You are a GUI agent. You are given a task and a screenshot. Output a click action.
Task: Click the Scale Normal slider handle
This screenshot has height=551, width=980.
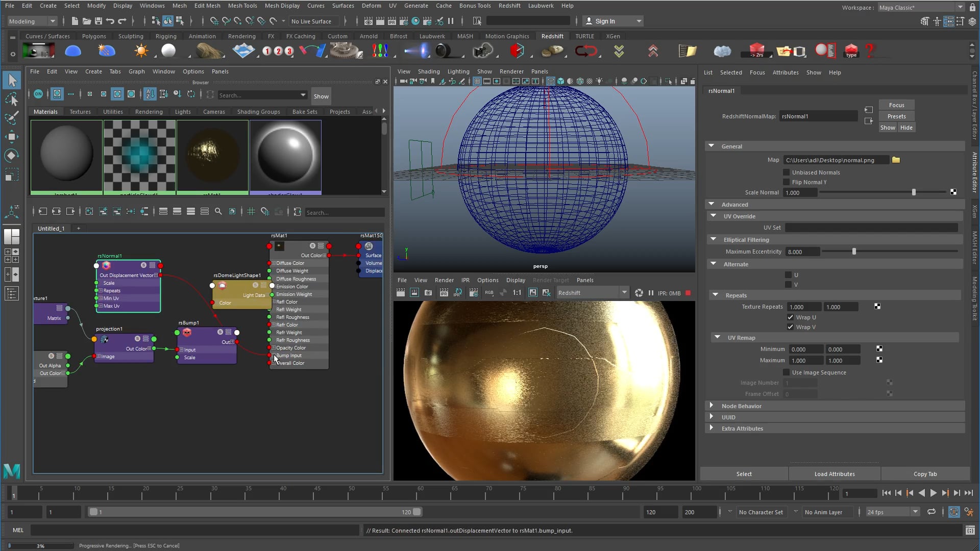point(914,192)
